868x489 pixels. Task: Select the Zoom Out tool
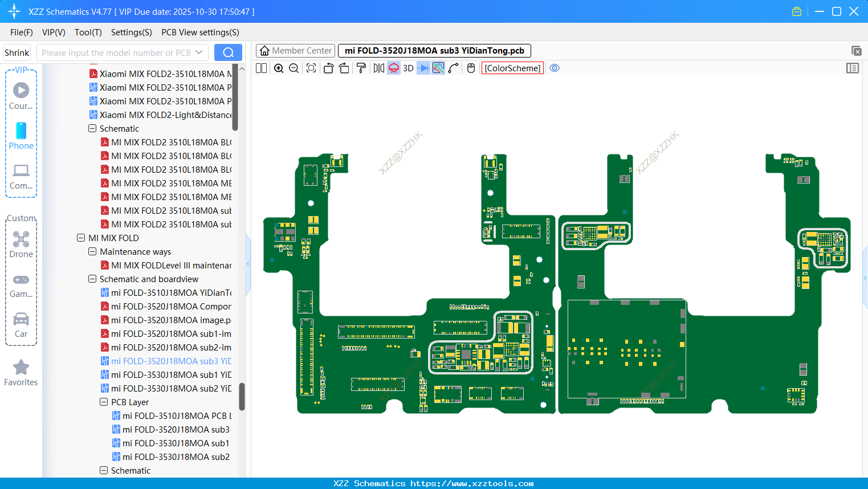(294, 68)
